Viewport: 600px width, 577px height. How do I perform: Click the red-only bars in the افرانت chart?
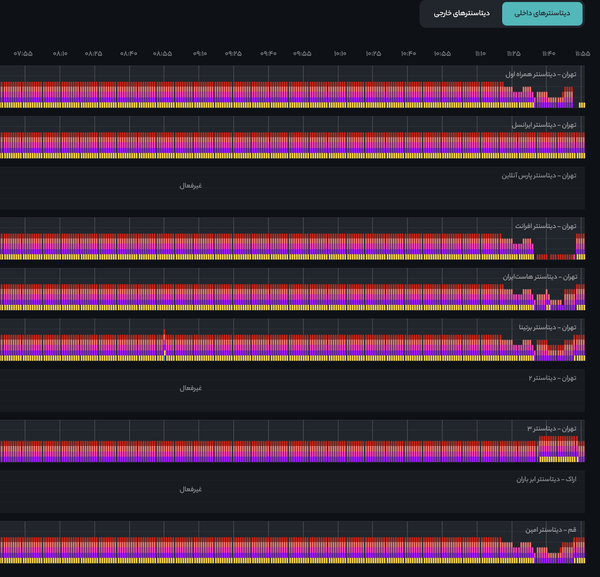coord(555,257)
